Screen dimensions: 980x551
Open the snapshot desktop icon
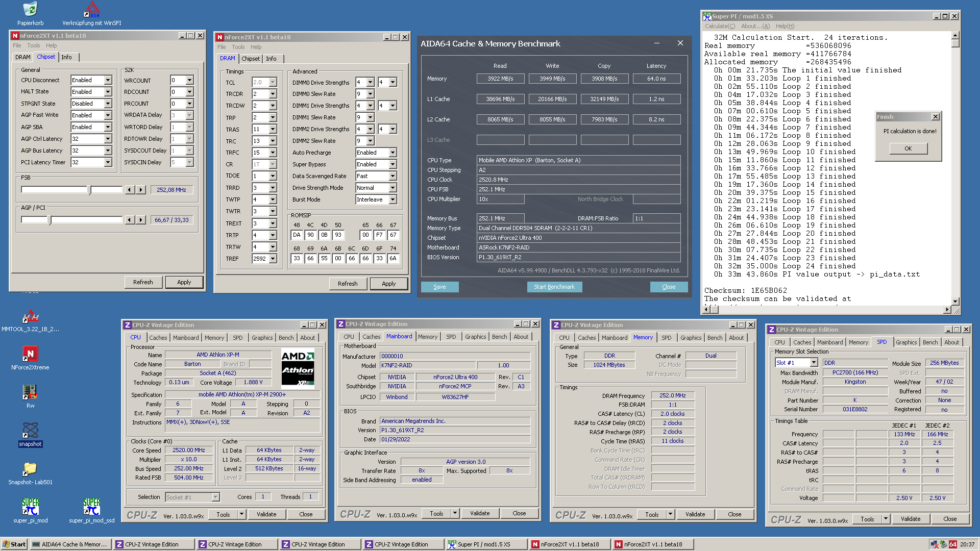(30, 430)
